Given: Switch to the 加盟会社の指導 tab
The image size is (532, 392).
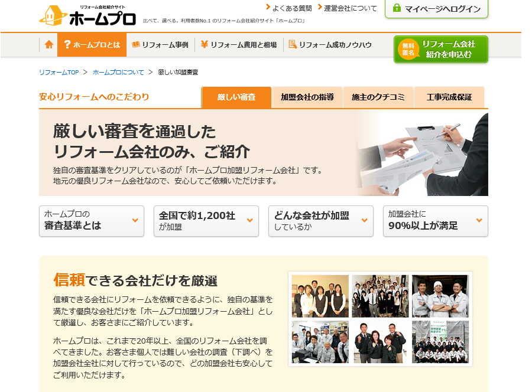Looking at the screenshot, I should [x=307, y=97].
